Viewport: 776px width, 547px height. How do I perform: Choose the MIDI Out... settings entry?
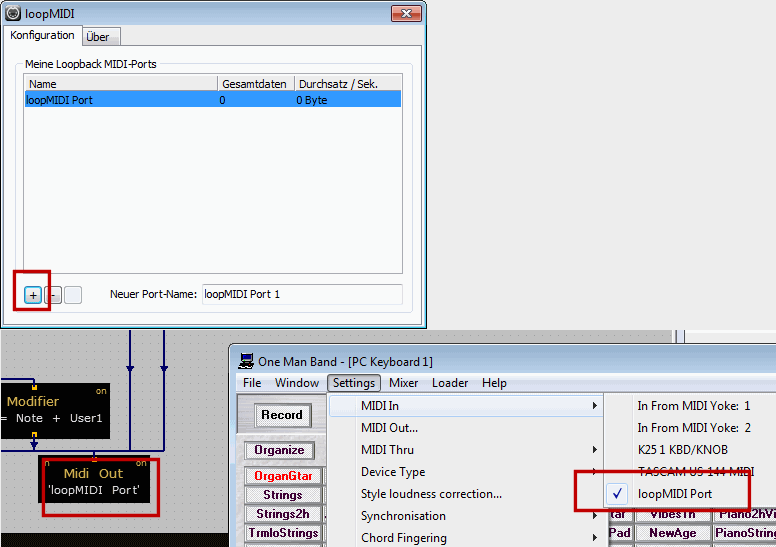(x=465, y=428)
